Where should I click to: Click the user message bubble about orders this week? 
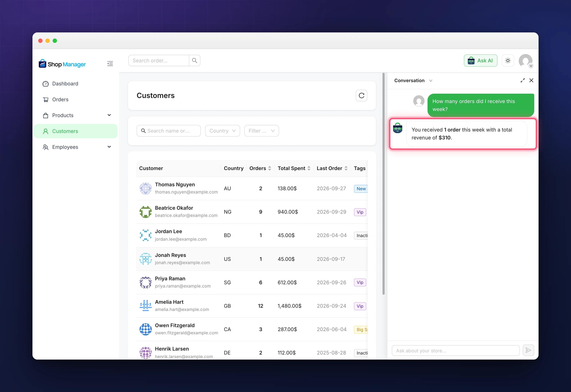pos(481,105)
